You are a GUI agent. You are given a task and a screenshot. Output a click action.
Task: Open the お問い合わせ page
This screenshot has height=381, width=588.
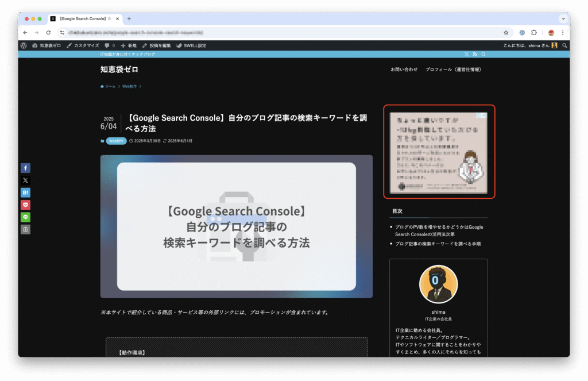(404, 70)
